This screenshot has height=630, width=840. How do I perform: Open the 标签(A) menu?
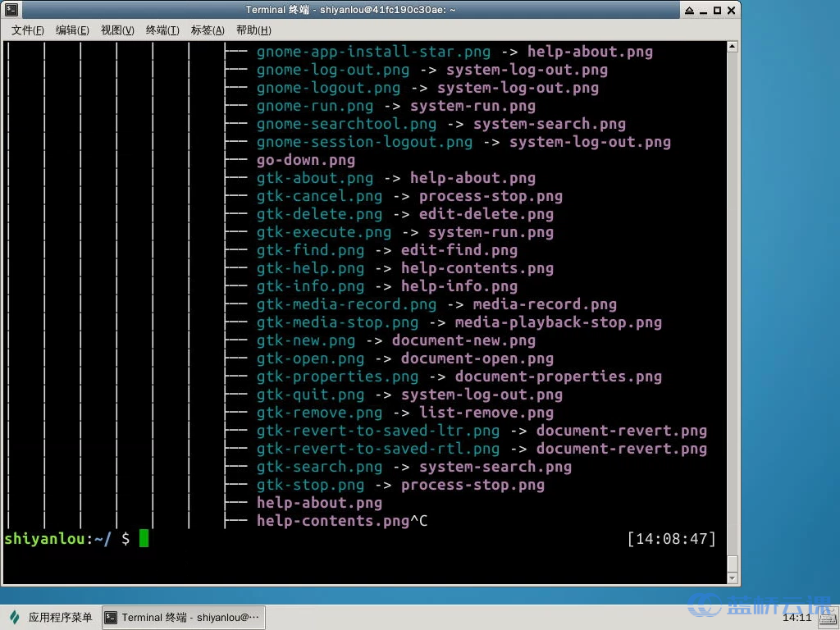click(x=208, y=30)
